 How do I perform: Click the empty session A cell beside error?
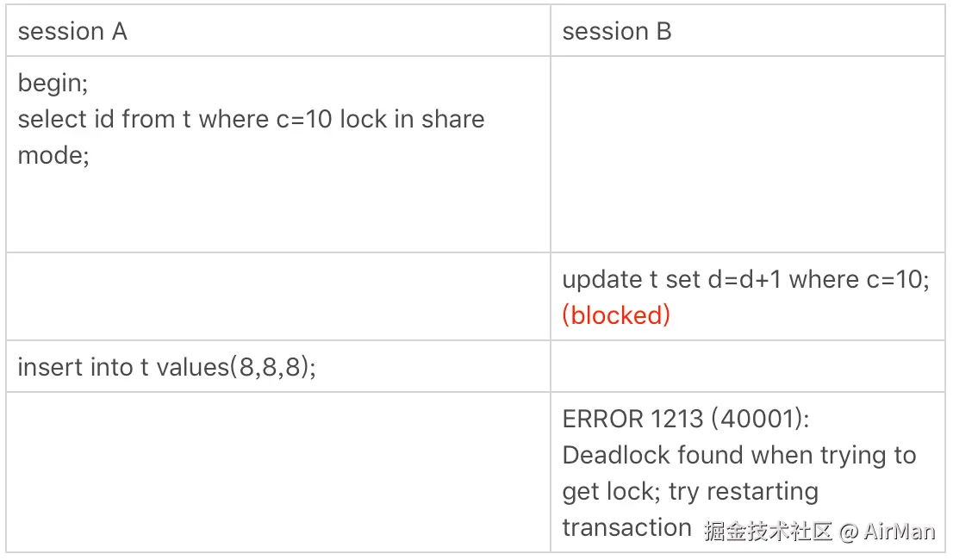pos(277,471)
